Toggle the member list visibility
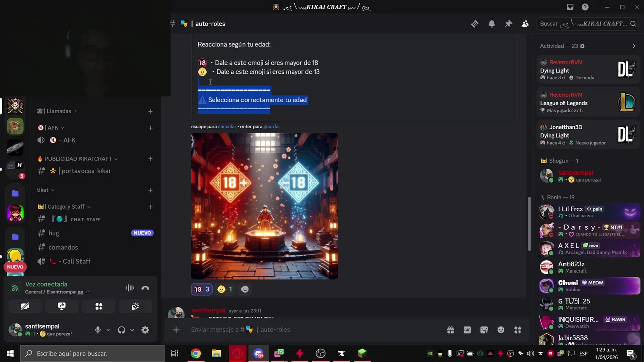Image resolution: width=644 pixels, height=362 pixels. coord(525,24)
